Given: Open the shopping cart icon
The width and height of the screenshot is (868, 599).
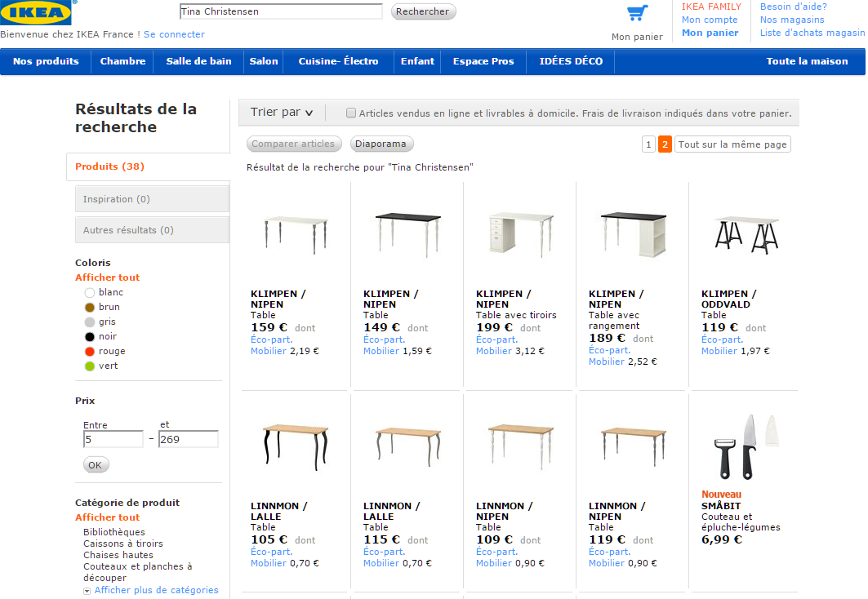Looking at the screenshot, I should click(x=637, y=13).
